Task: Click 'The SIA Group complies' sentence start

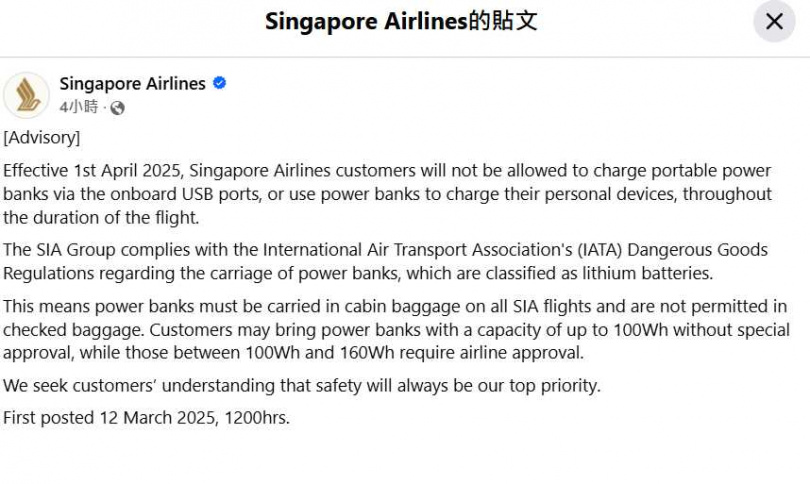Action: pyautogui.click(x=92, y=250)
